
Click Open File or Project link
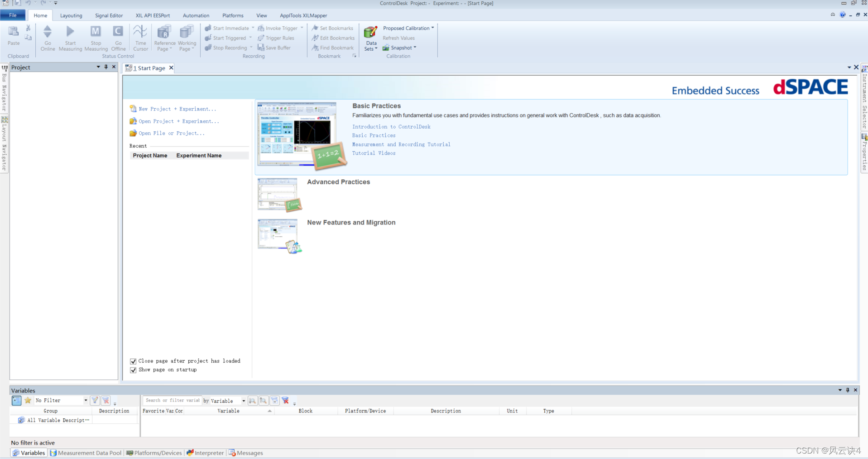171,134
